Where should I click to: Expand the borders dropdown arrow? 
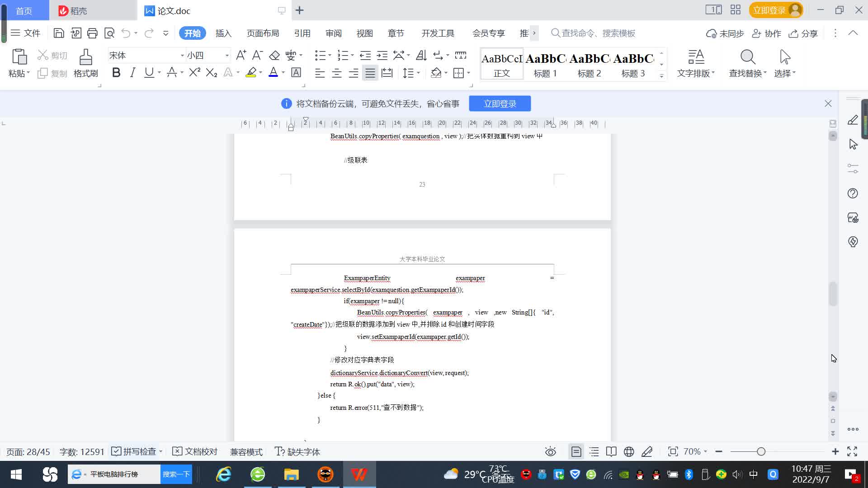(469, 73)
